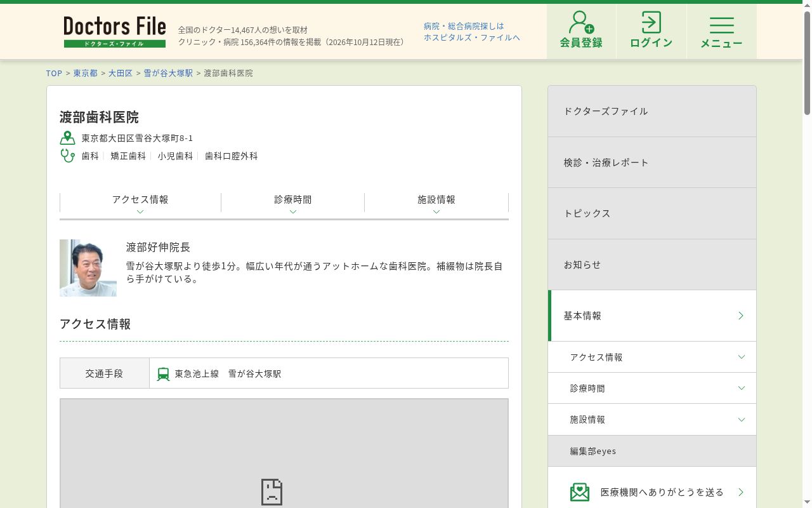812x508 pixels.
Task: Click the stethoscope icon beside 歯科
Action: click(x=67, y=155)
